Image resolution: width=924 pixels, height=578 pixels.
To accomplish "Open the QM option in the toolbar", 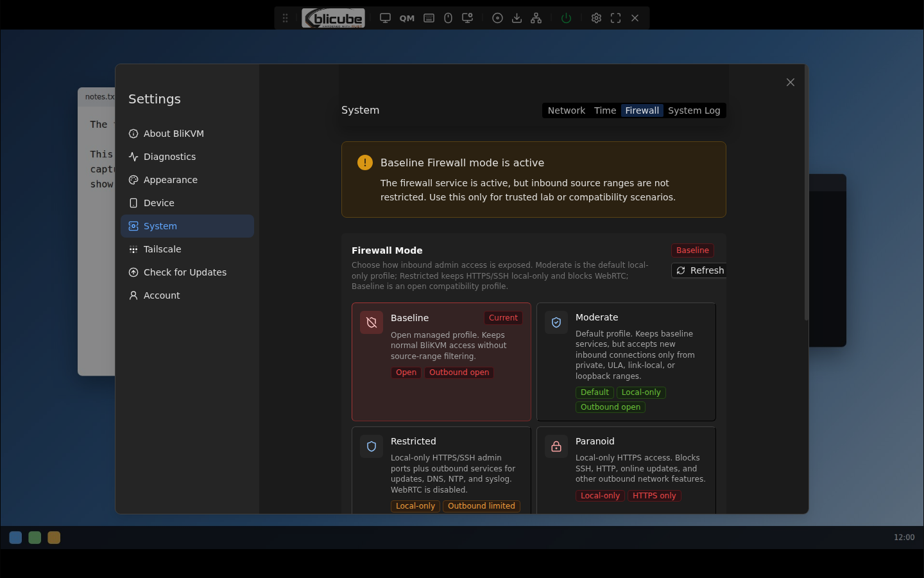I will 407,18.
